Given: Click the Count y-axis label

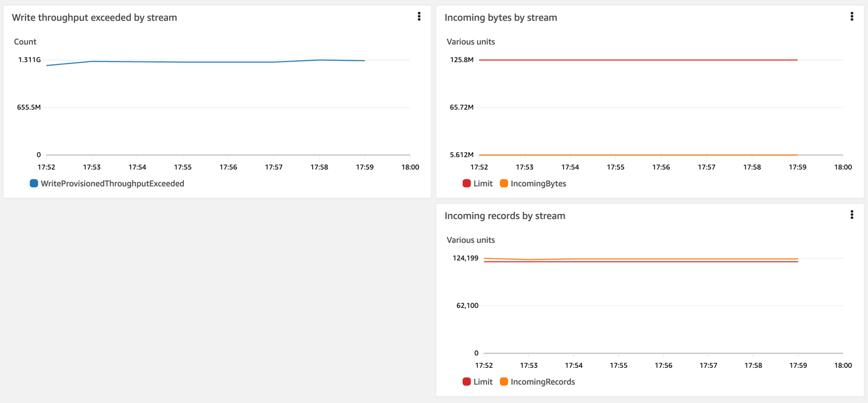Looking at the screenshot, I should [25, 41].
